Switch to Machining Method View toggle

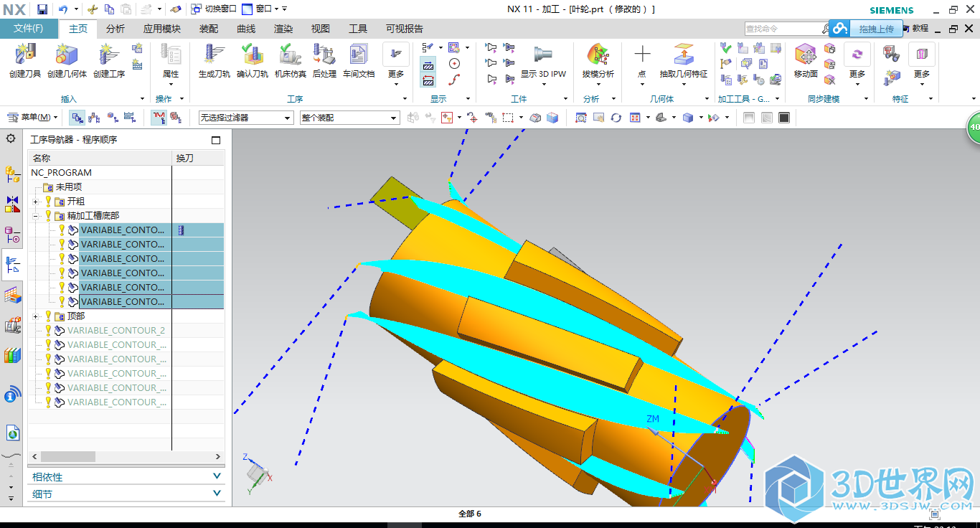(x=129, y=118)
